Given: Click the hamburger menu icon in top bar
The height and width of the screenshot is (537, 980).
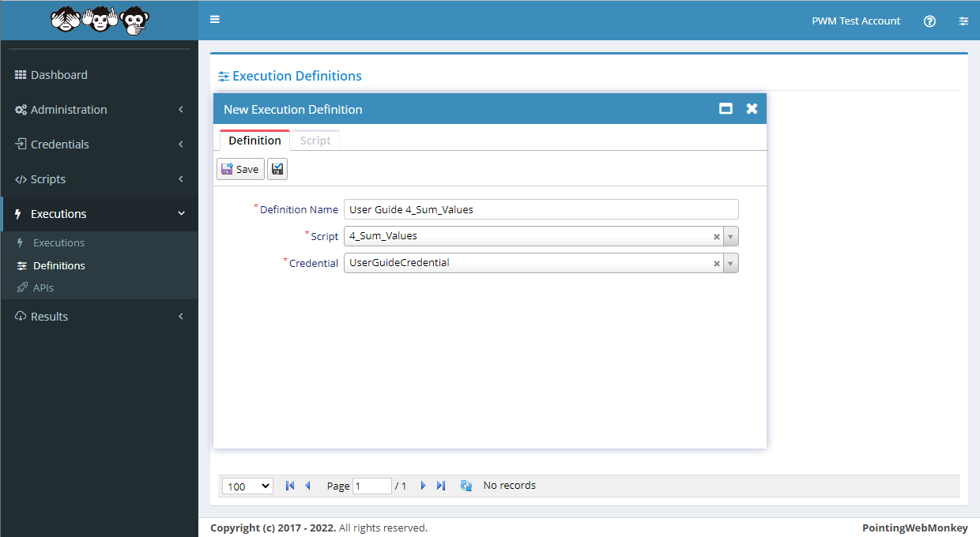Looking at the screenshot, I should [x=215, y=20].
